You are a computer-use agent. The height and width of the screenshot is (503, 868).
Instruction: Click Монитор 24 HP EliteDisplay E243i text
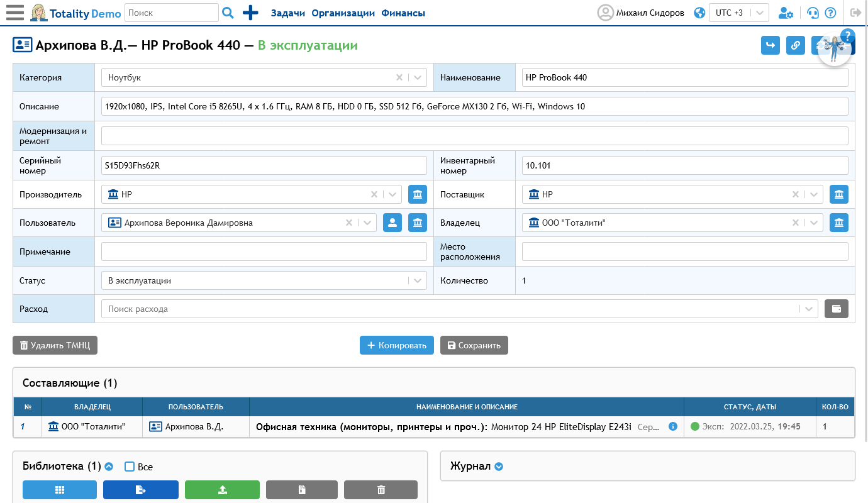561,426
